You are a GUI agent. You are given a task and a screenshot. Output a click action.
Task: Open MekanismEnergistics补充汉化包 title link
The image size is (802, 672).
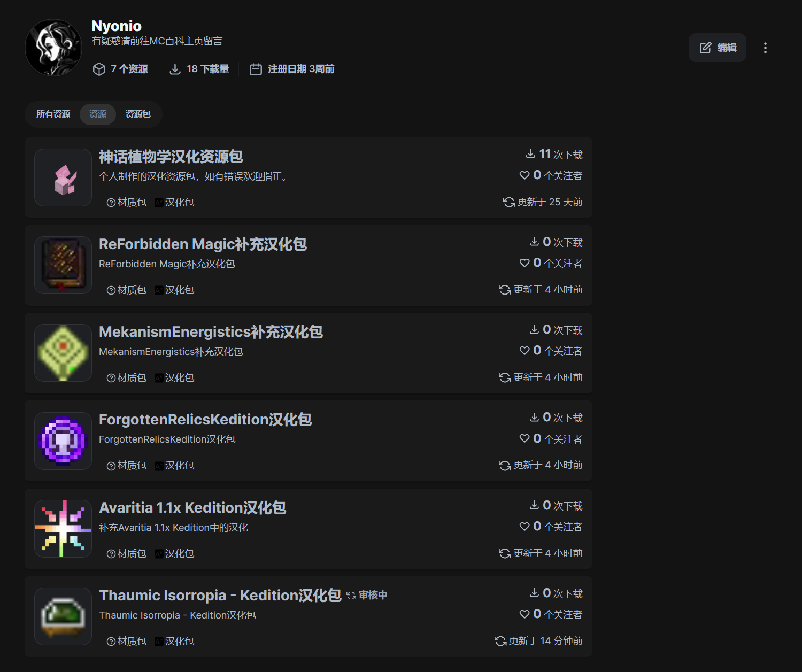click(211, 332)
